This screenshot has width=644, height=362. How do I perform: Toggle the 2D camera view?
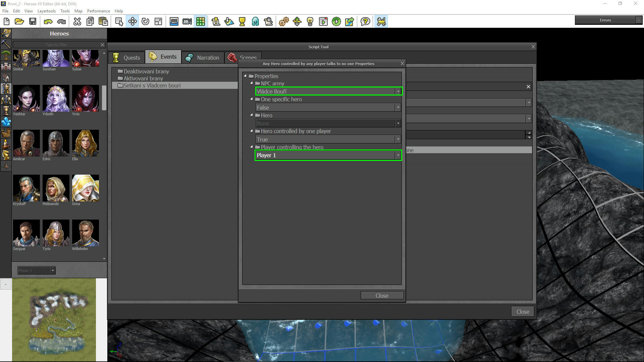(187, 22)
